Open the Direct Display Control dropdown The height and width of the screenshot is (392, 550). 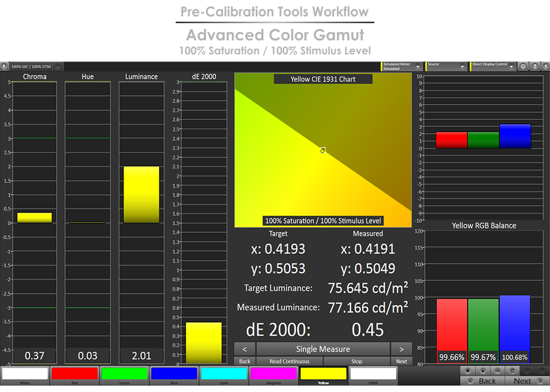[x=493, y=66]
